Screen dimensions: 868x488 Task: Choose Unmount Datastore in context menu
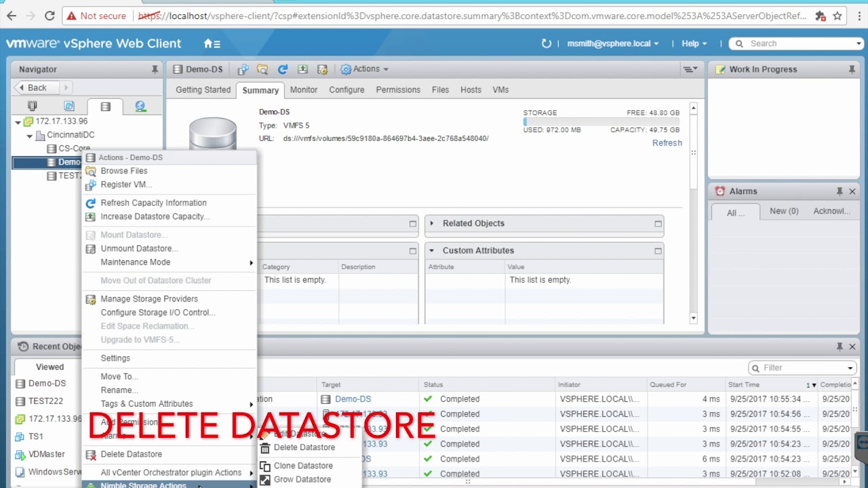point(170,249)
